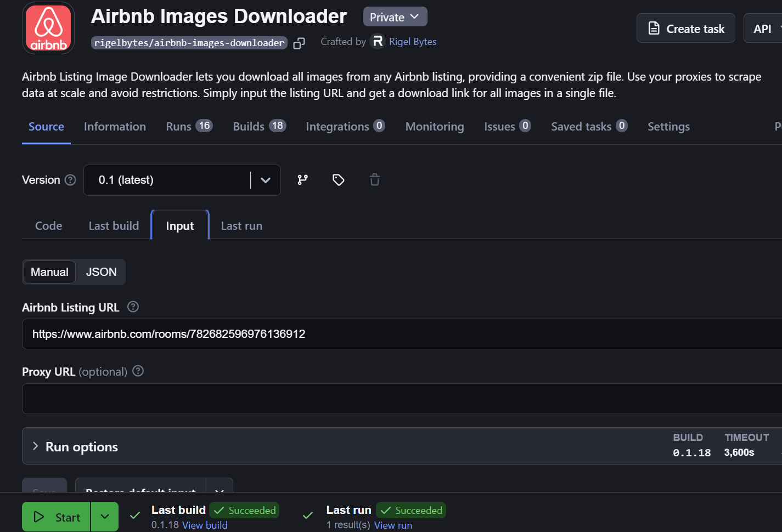Open the Runs tab

tap(189, 127)
